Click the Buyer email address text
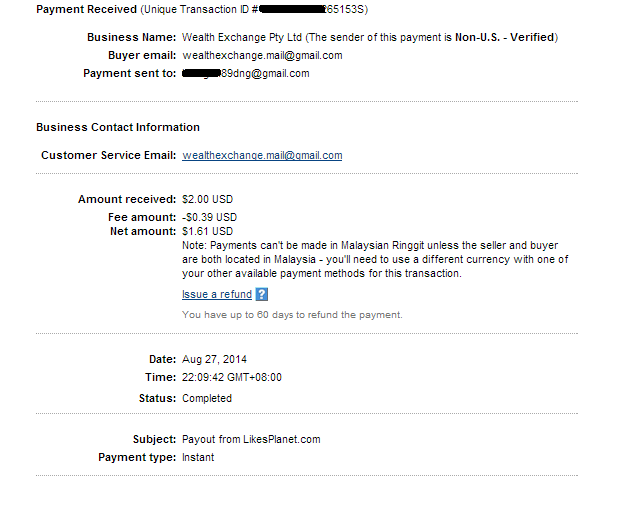 click(262, 55)
